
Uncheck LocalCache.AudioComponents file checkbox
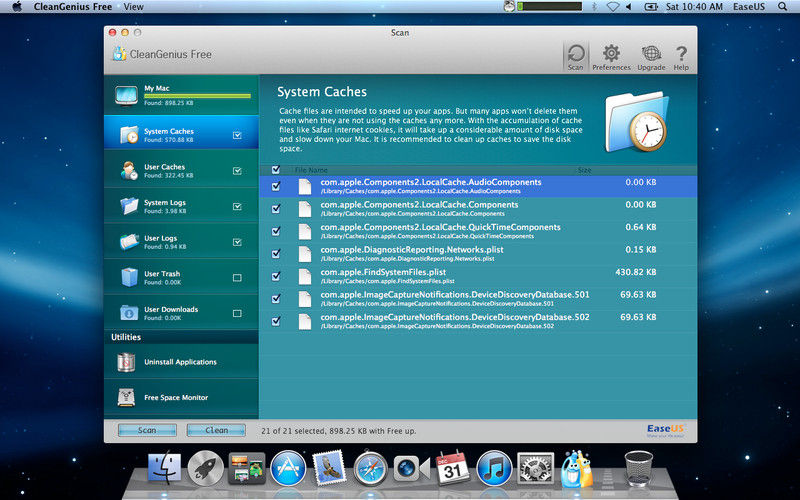[276, 186]
